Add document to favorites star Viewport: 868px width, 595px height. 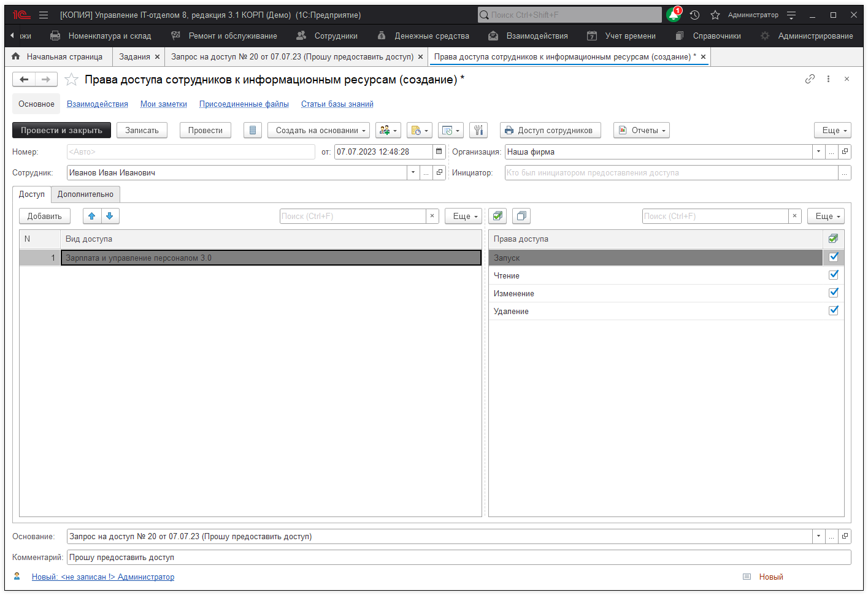tap(71, 79)
